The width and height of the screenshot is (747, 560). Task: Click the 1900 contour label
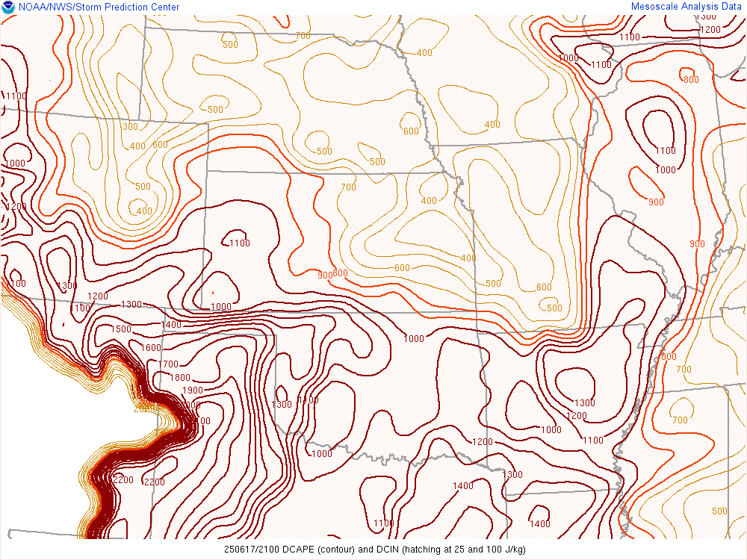pos(193,391)
